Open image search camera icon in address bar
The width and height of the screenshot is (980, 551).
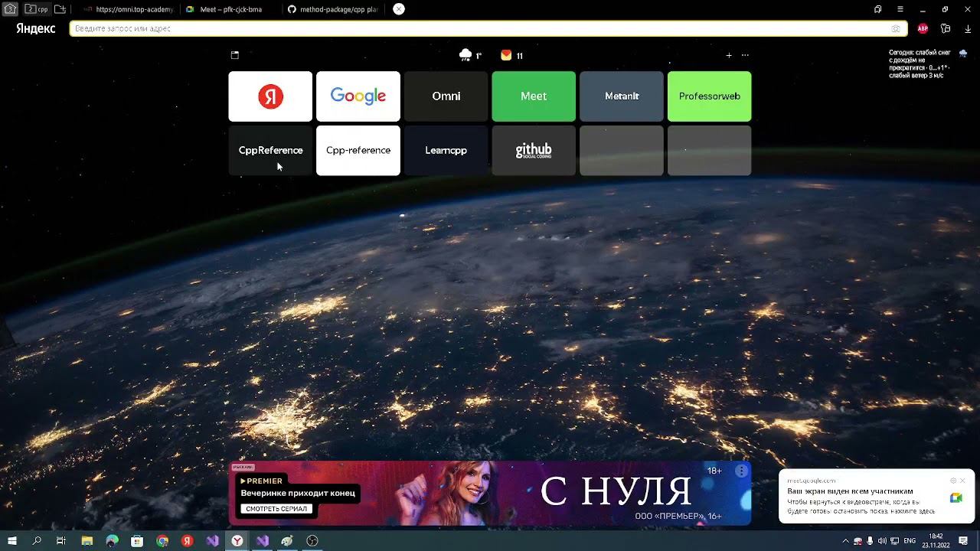[x=896, y=28]
